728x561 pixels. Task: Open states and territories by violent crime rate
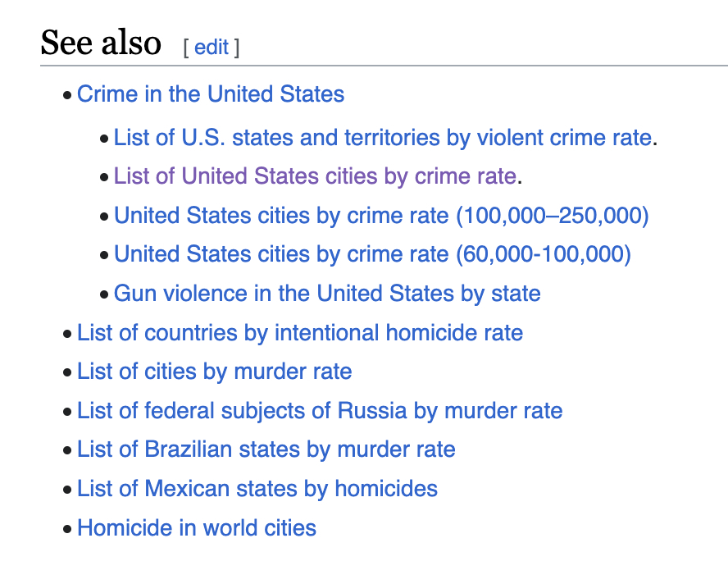click(x=383, y=137)
